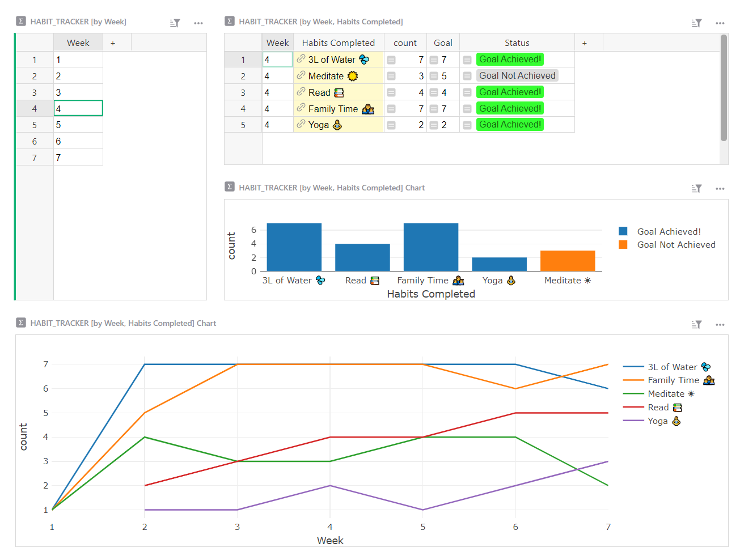The image size is (740, 560).
Task: Click the summary table's vertical scrollbar
Action: (724, 88)
